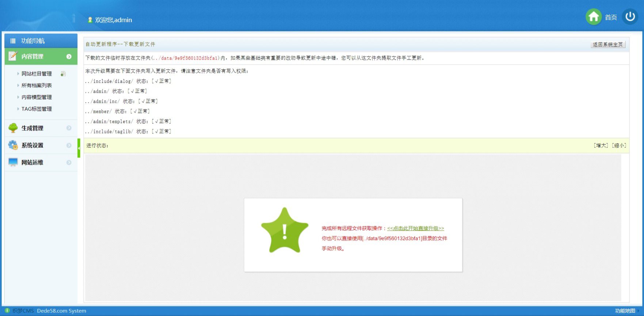This screenshot has width=644, height=316.
Task: Open 所有档案列表 menu item
Action: (37, 85)
